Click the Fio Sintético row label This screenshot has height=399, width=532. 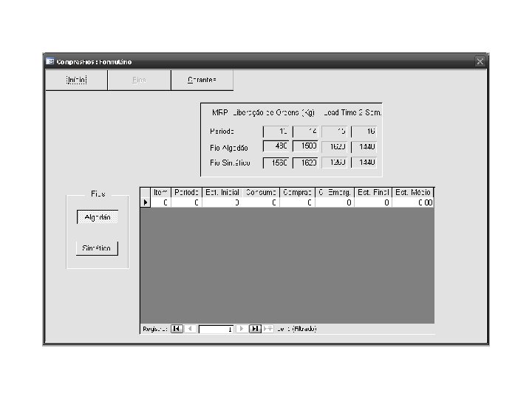coord(230,163)
